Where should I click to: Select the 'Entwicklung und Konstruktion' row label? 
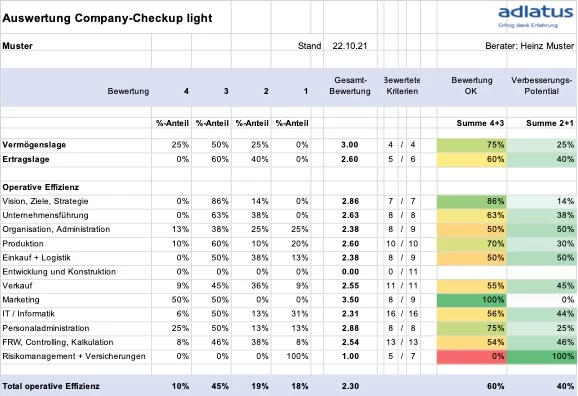click(x=59, y=272)
